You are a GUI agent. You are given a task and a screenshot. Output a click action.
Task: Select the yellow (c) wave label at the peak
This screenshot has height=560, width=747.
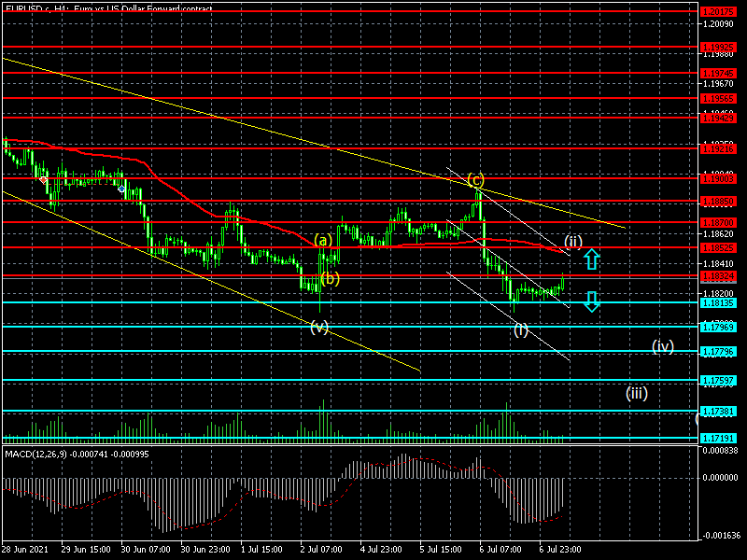475,179
